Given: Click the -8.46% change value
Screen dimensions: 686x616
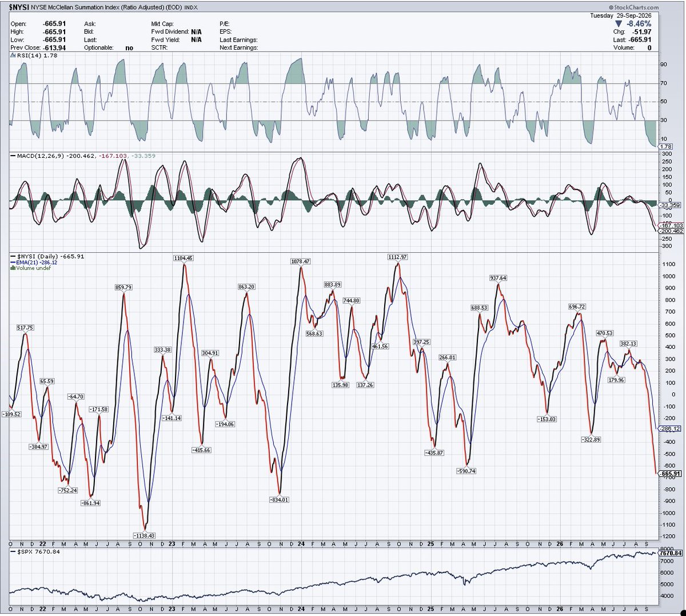Looking at the screenshot, I should tap(639, 24).
